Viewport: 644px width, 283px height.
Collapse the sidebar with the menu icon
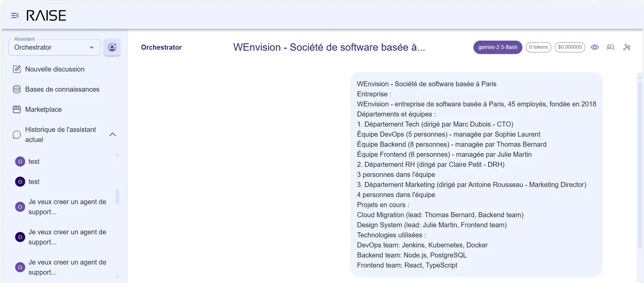[15, 15]
